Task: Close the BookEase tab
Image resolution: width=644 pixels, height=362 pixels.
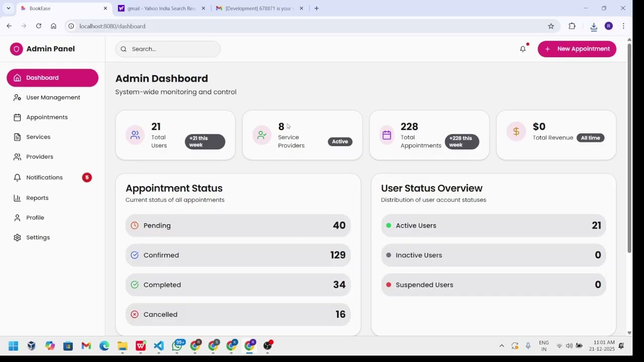Action: click(x=105, y=9)
